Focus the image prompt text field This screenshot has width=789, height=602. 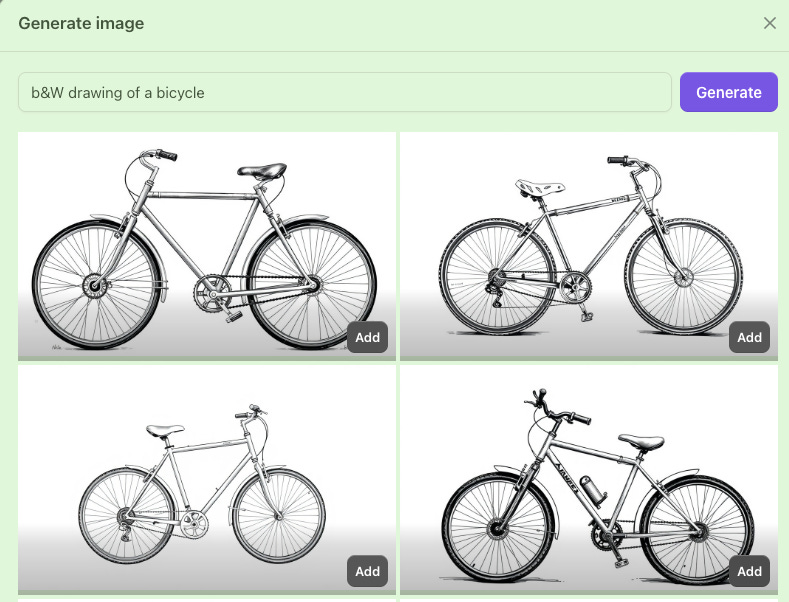pyautogui.click(x=345, y=92)
